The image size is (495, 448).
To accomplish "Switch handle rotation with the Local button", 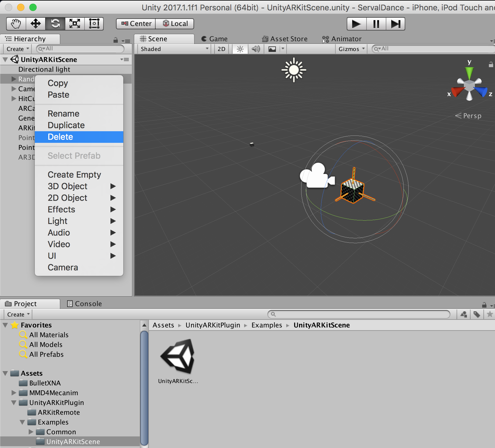I will 175,24.
